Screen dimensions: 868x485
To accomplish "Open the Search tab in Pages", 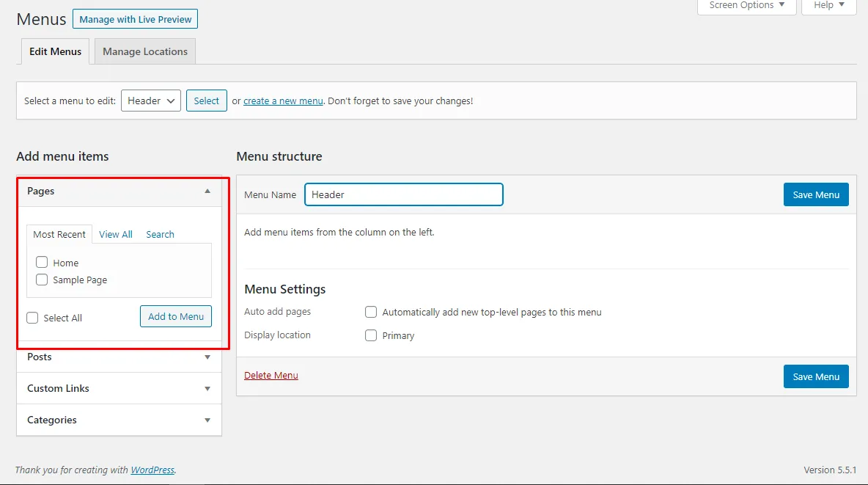I will point(160,234).
